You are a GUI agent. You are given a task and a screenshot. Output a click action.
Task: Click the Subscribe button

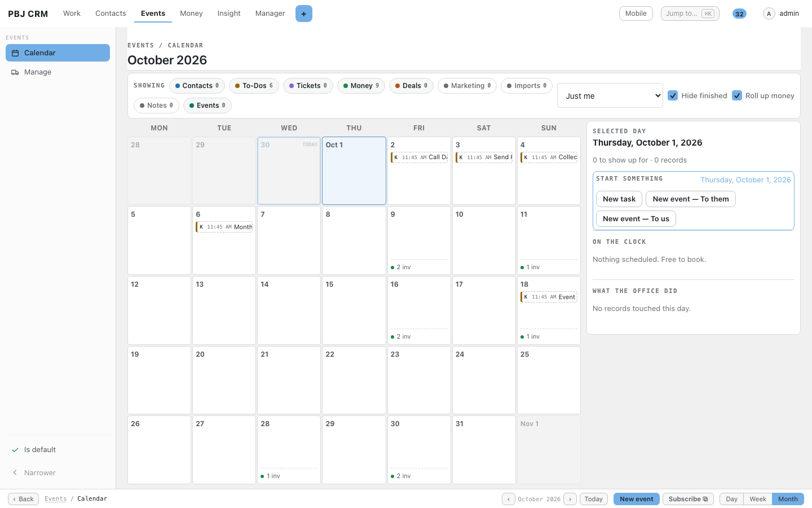click(688, 499)
